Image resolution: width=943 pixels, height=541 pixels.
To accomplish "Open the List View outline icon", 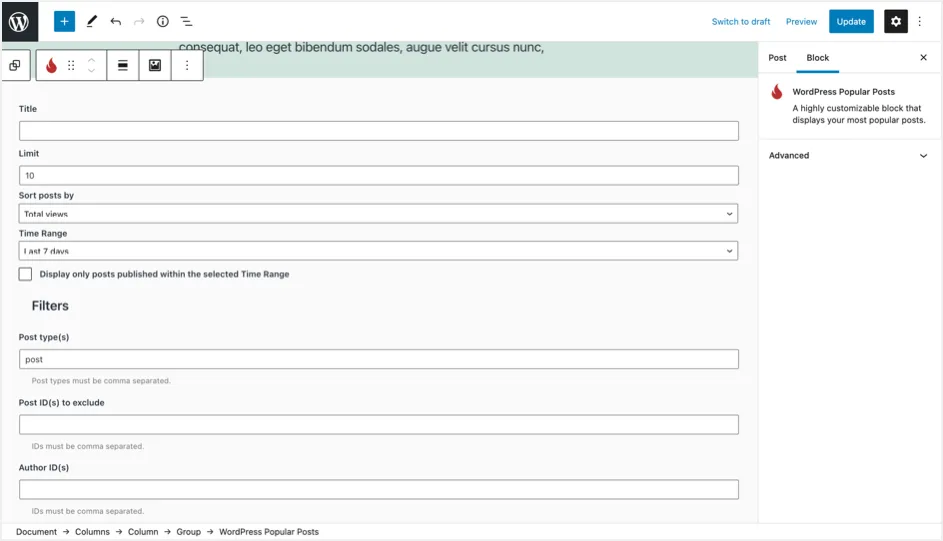I will (186, 22).
